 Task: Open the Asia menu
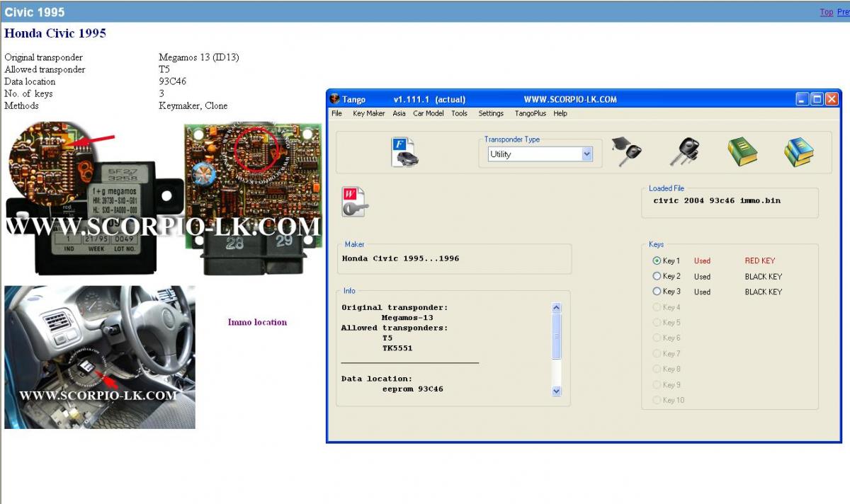pyautogui.click(x=399, y=113)
